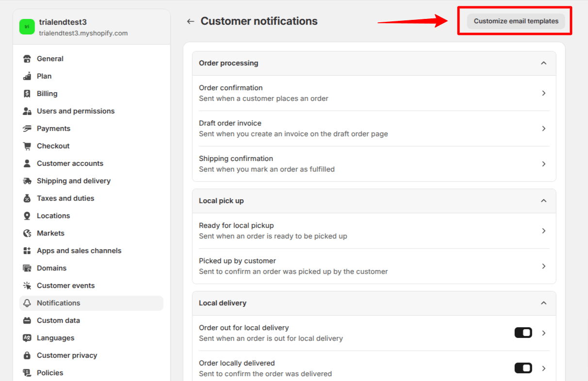Disable the Order locally delivered notification
This screenshot has height=381, width=588.
point(523,368)
